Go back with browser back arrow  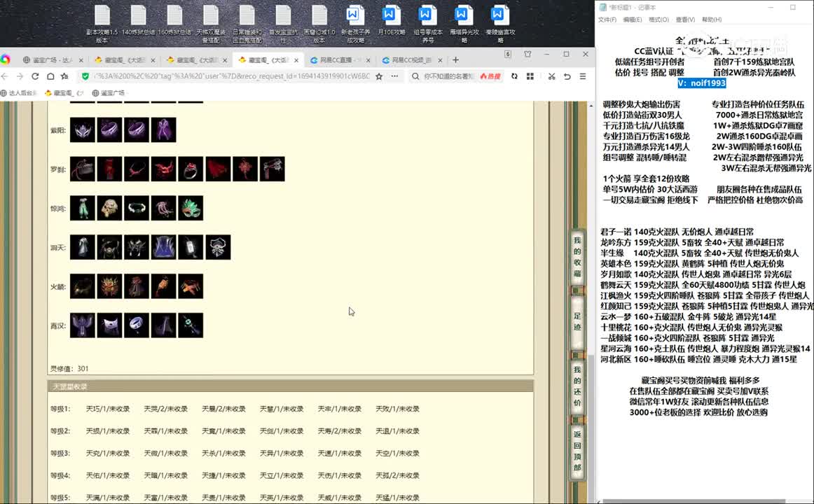(5, 76)
